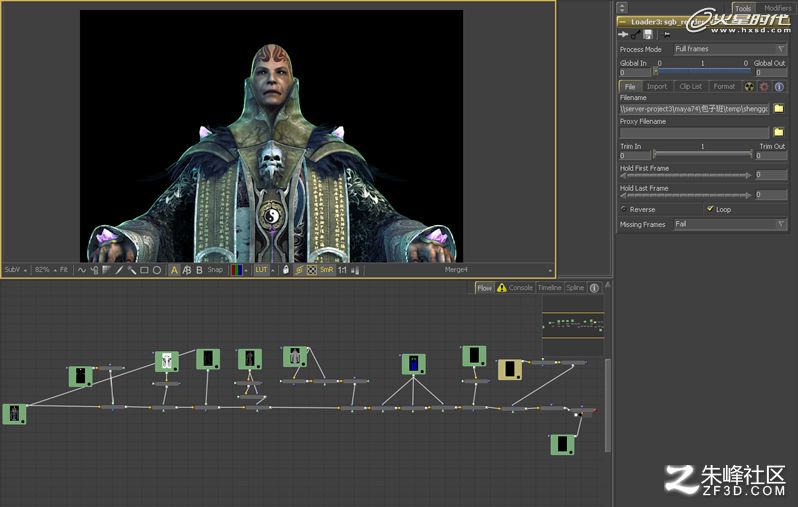The width and height of the screenshot is (798, 507).
Task: Toggle the SmR smooth resize button
Action: coord(327,270)
